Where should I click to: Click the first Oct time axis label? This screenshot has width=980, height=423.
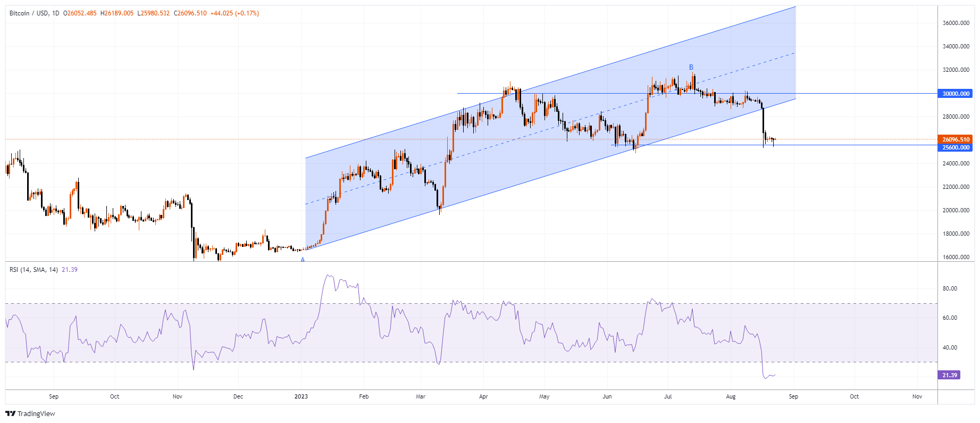(114, 396)
